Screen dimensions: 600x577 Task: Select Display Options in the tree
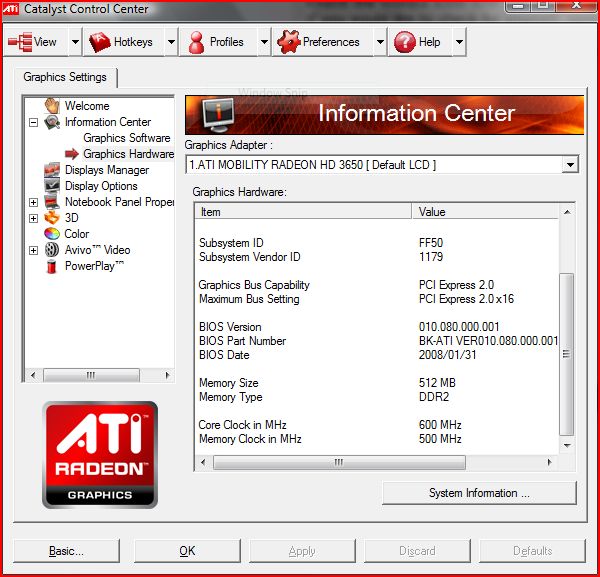tap(101, 186)
